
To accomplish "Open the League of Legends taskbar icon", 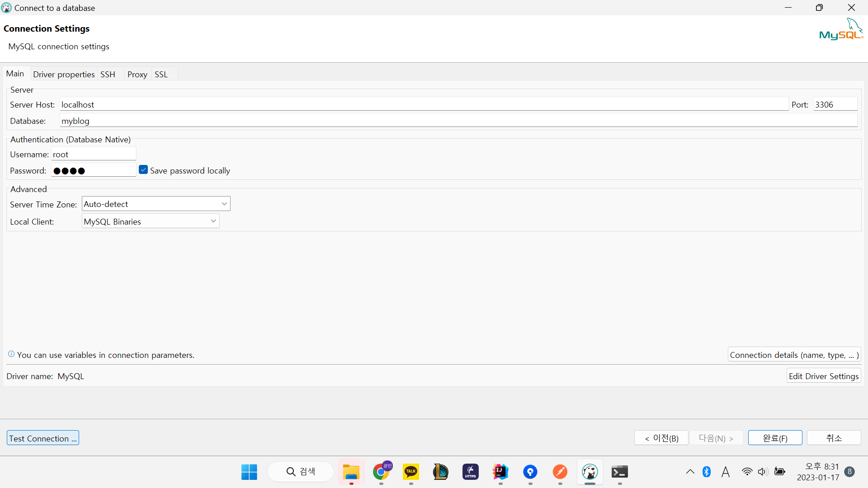I will 440,472.
